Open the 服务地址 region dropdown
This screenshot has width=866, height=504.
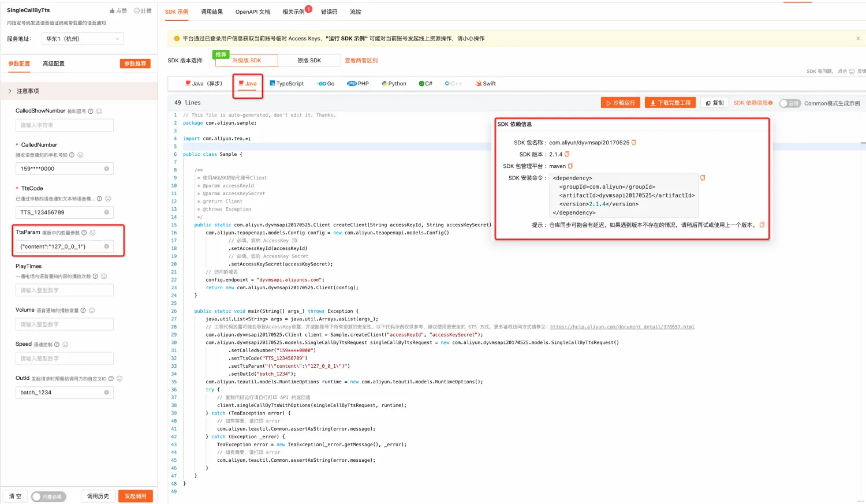[83, 39]
